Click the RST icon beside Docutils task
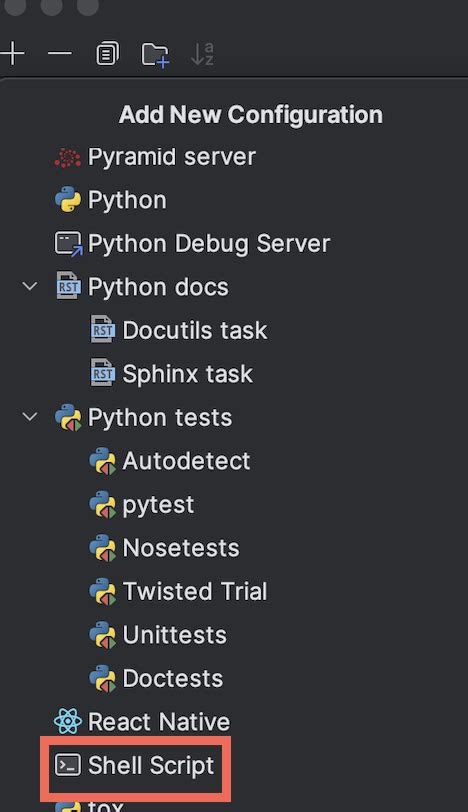Image resolution: width=468 pixels, height=812 pixels. coord(103,329)
